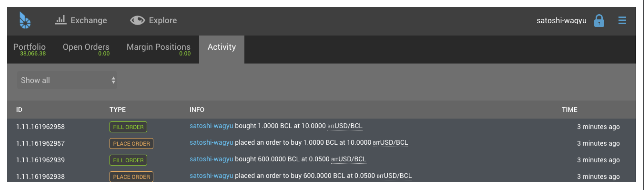Image resolution: width=644 pixels, height=190 pixels.
Task: Click the BitShares logo icon
Action: click(25, 20)
